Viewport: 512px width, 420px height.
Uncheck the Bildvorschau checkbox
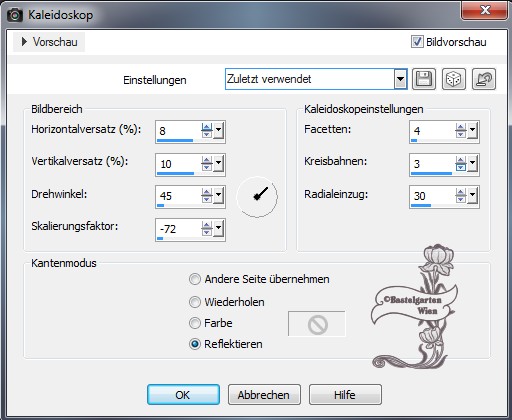(x=417, y=42)
